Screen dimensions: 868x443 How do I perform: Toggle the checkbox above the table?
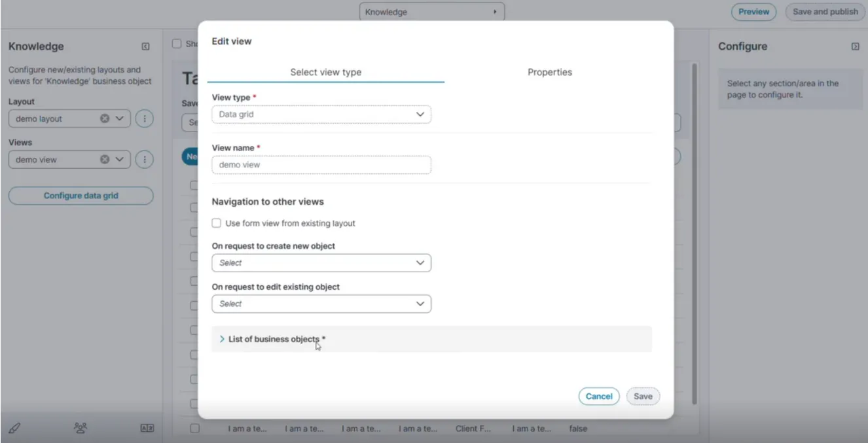click(x=176, y=44)
